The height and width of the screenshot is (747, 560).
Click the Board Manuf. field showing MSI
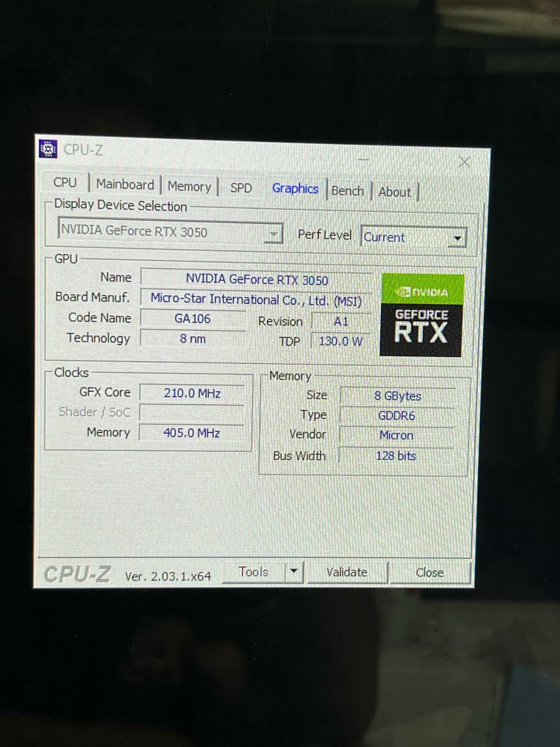(x=256, y=299)
